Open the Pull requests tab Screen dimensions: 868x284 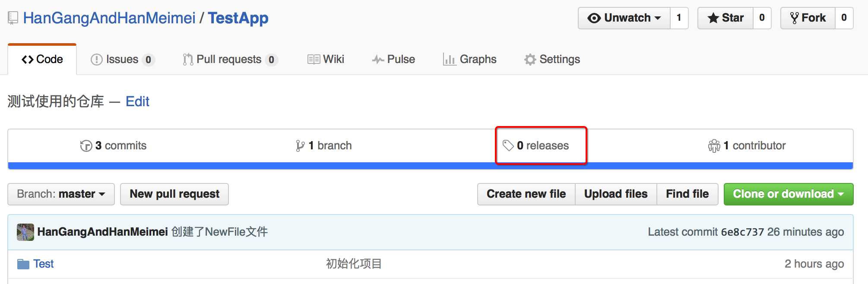(x=230, y=60)
